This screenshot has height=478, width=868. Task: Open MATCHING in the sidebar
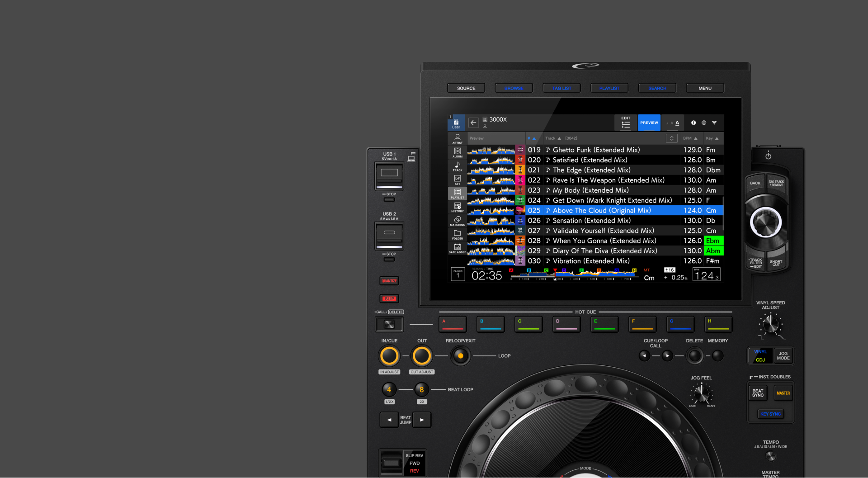(x=458, y=221)
